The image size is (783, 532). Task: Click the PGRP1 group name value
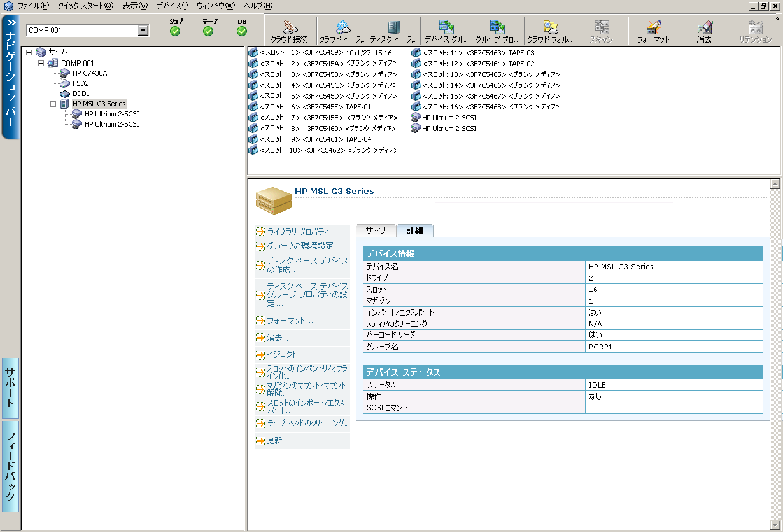[600, 347]
